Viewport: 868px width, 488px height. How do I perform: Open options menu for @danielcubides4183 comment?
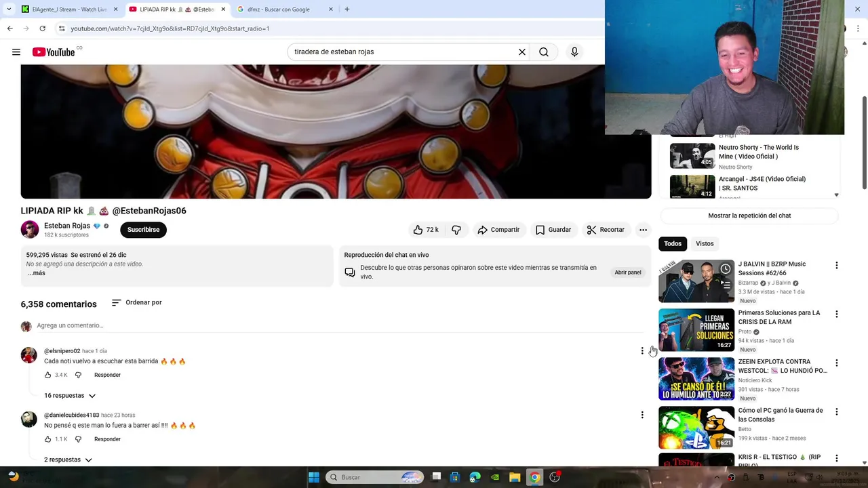tap(642, 415)
